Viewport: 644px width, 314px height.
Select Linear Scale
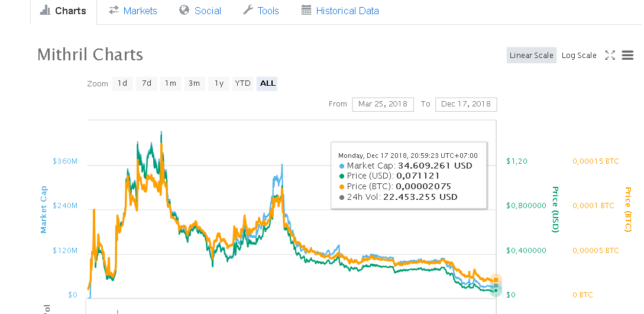(x=532, y=56)
